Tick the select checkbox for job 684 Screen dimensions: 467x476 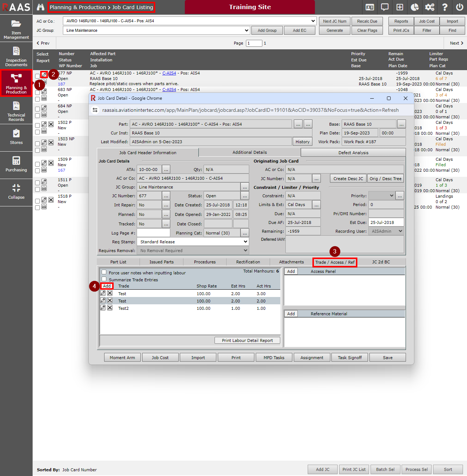click(x=38, y=109)
